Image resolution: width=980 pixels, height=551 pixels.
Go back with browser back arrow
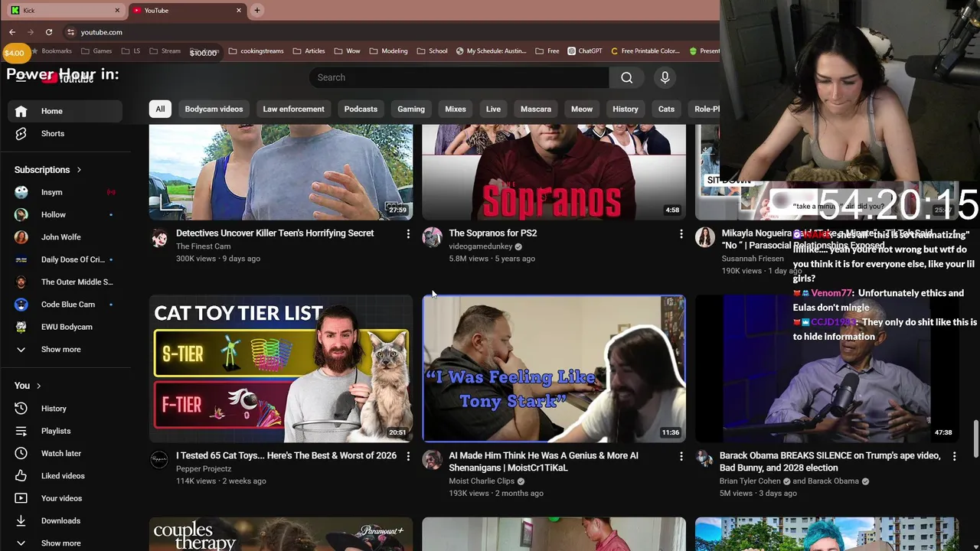[12, 32]
